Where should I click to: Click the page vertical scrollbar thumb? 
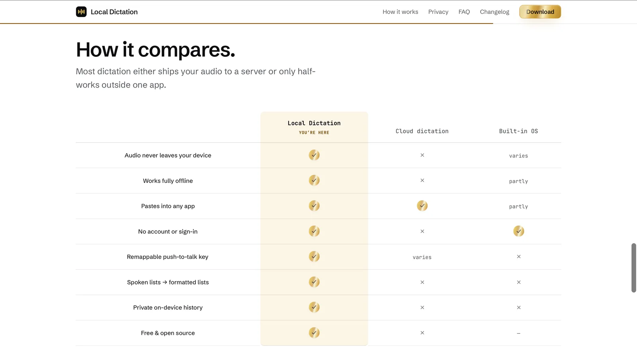(633, 268)
